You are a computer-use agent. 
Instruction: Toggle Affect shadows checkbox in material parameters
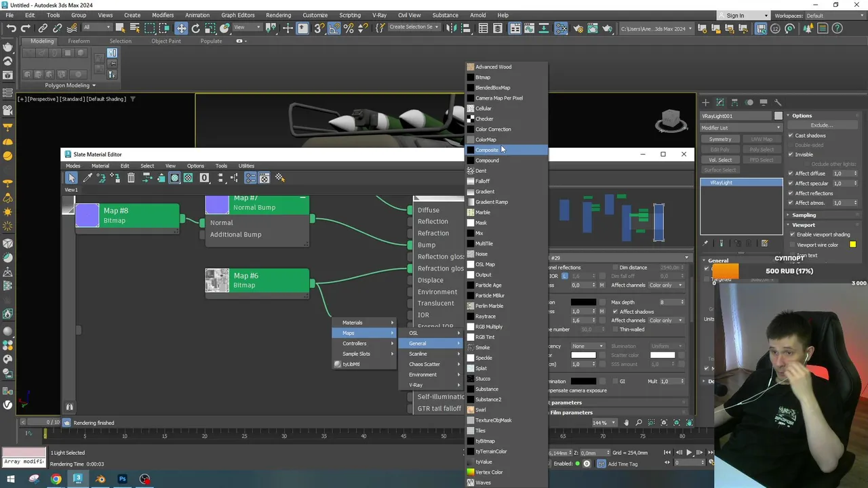pos(615,312)
